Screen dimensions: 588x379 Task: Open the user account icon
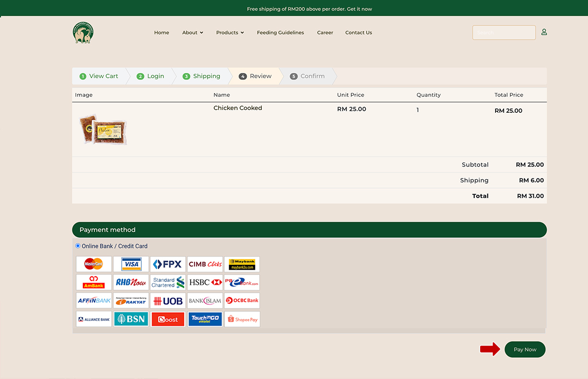(544, 32)
